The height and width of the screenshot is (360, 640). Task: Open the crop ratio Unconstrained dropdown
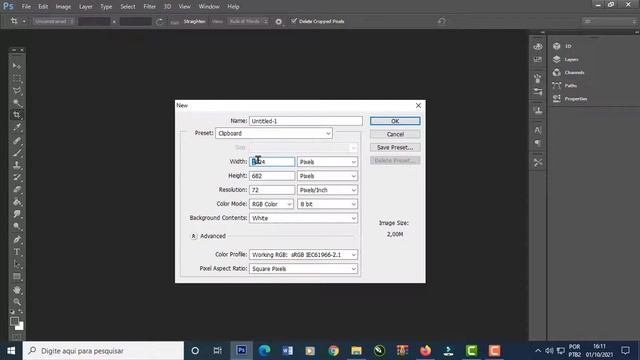click(54, 21)
